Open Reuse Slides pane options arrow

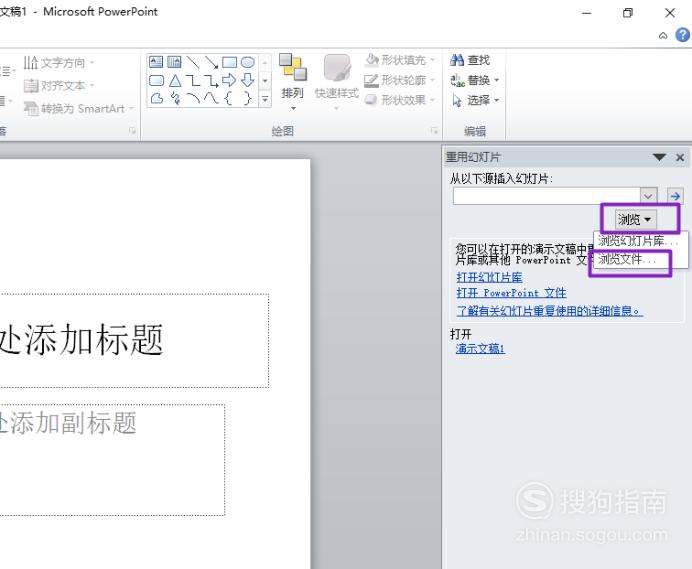659,157
